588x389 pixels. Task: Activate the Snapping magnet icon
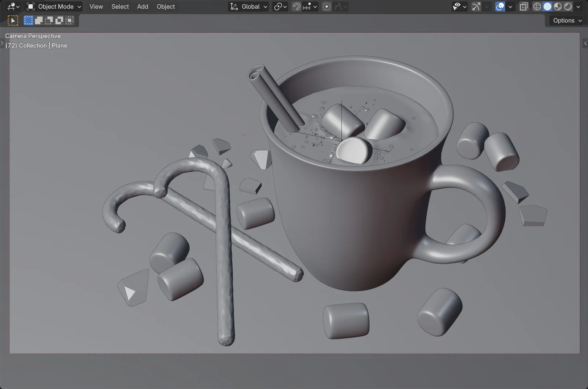click(296, 6)
